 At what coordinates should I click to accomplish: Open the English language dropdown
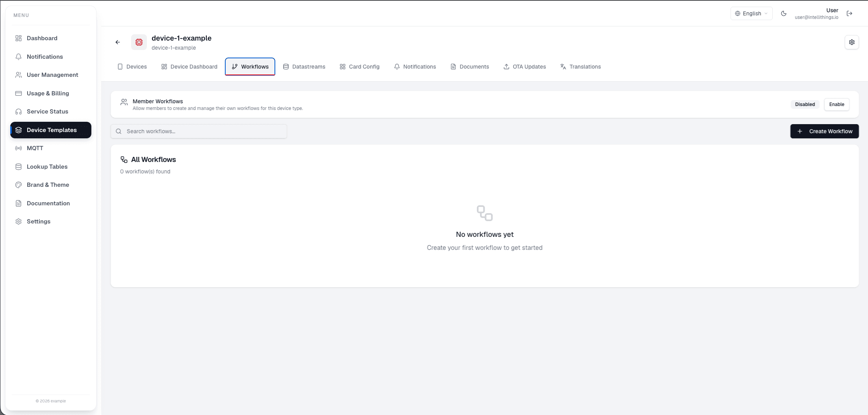[751, 13]
